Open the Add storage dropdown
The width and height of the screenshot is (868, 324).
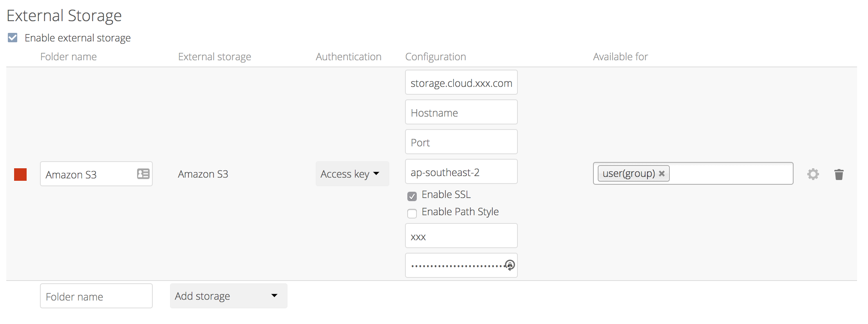point(228,296)
